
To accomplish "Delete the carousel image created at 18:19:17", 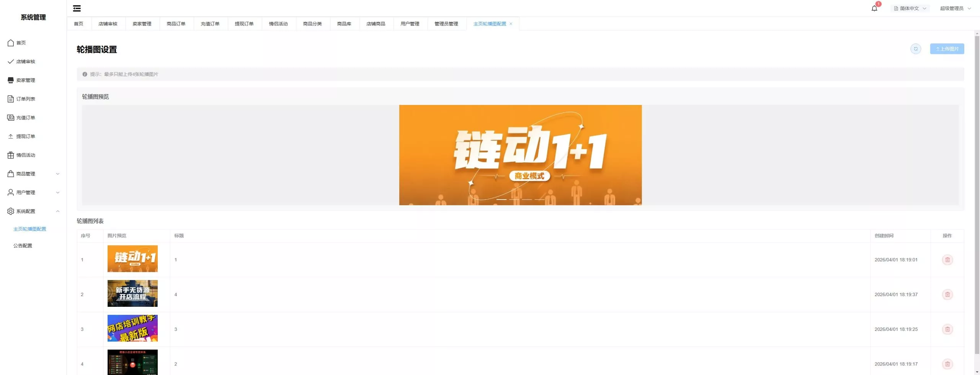I will pyautogui.click(x=947, y=364).
